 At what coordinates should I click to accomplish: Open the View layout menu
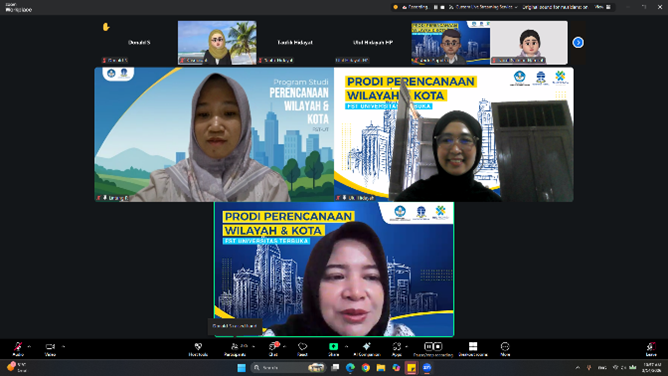tap(602, 7)
